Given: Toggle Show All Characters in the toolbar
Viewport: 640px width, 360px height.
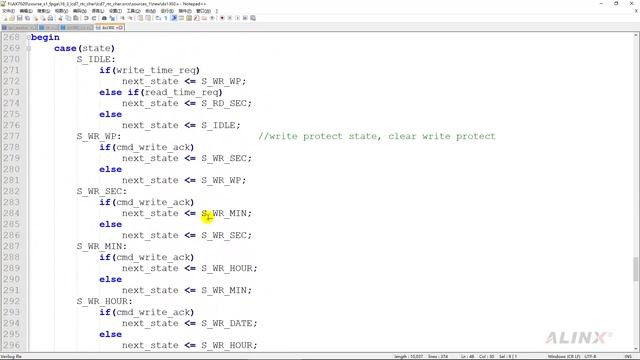Looking at the screenshot, I should point(166,18).
